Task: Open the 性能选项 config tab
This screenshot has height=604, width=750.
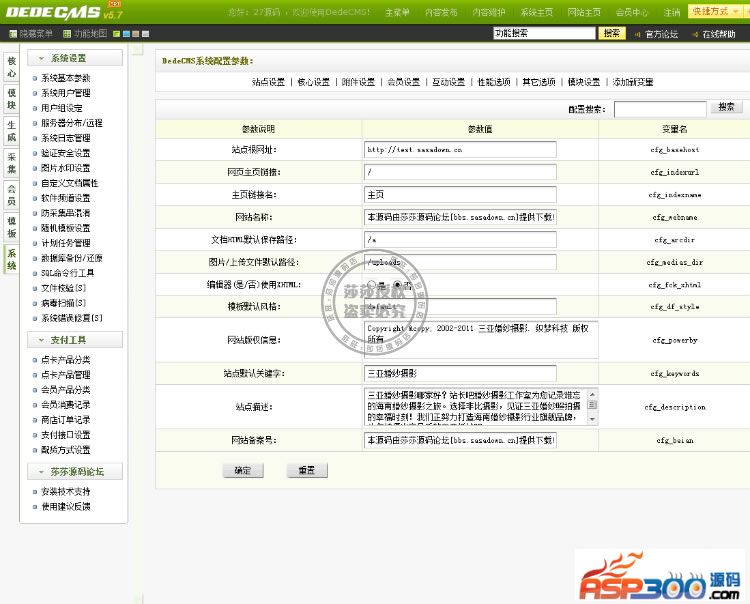Action: click(494, 82)
